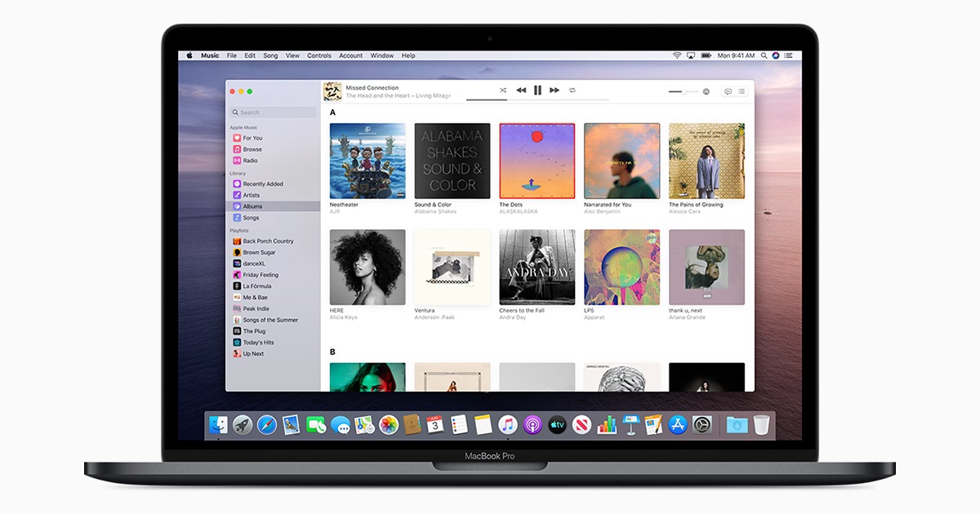
Task: Go back to previous track
Action: 521,91
